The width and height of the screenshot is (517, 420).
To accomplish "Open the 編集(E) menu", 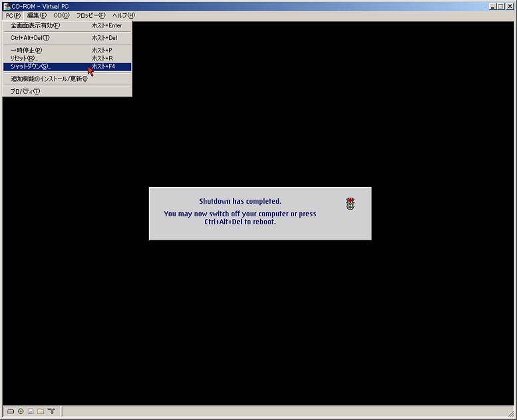I will (x=37, y=15).
